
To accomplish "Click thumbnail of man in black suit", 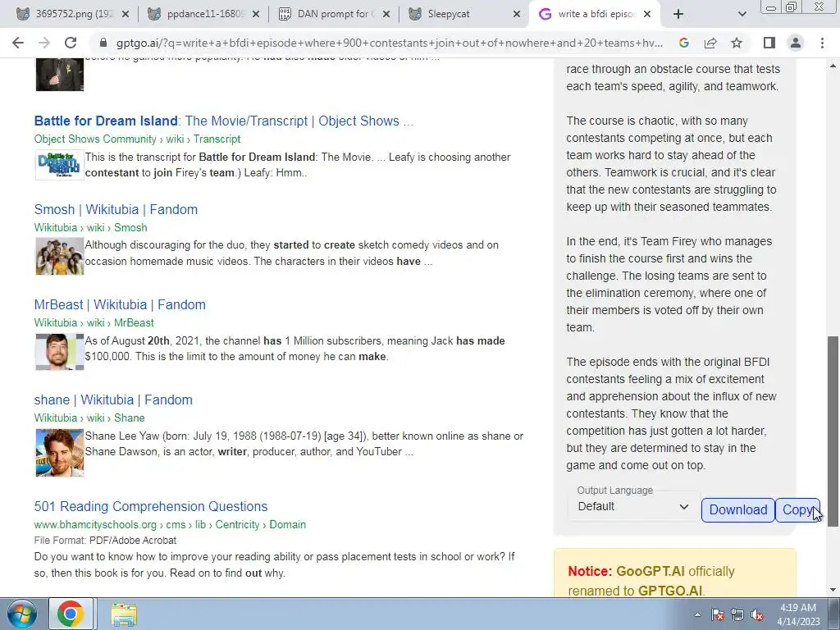I will click(59, 75).
